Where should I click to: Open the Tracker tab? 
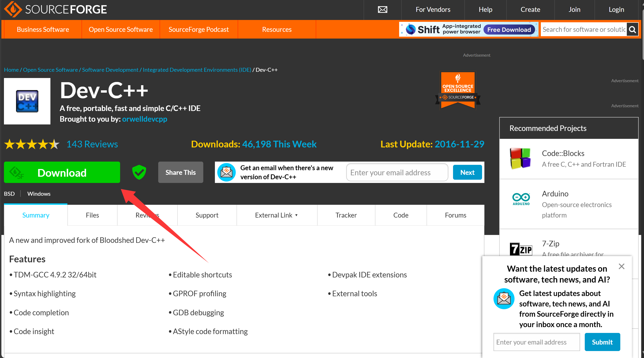[x=346, y=215]
